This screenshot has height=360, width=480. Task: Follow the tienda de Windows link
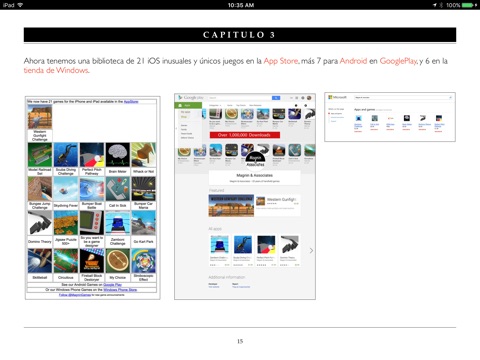tap(56, 70)
